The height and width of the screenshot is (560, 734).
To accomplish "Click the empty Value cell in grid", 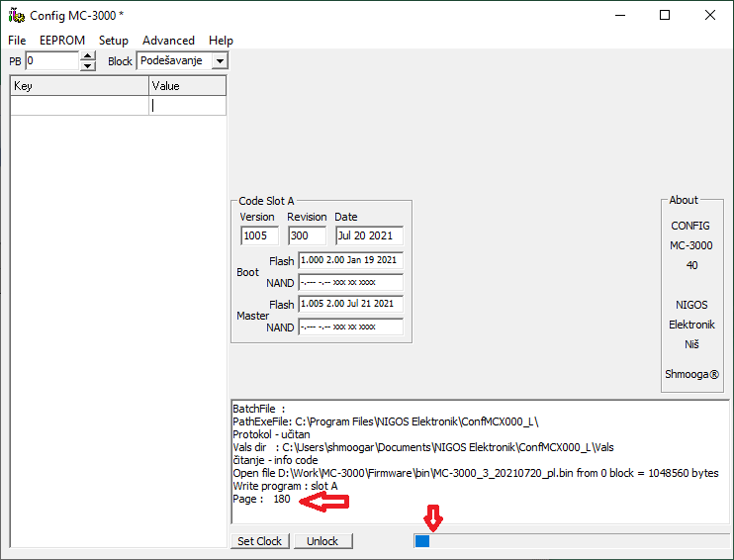I will (x=188, y=106).
